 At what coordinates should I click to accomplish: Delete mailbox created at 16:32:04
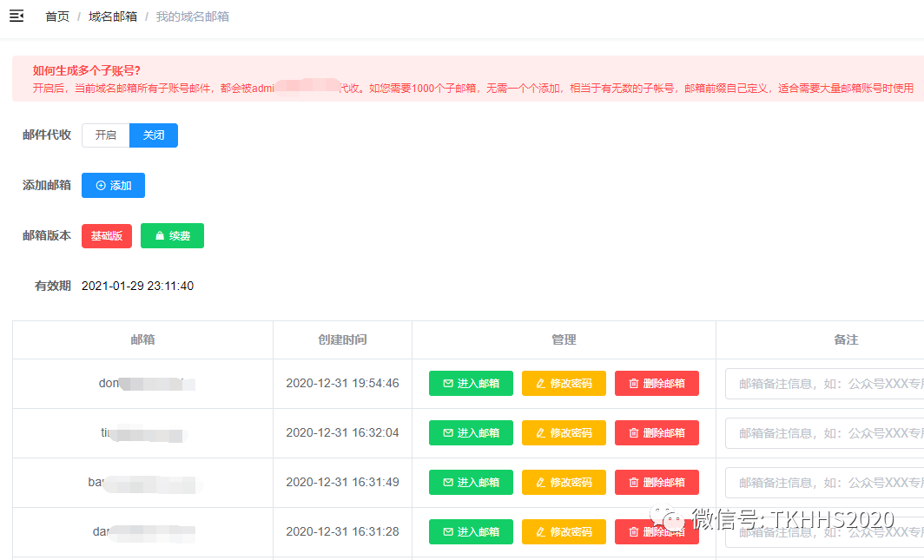[657, 433]
